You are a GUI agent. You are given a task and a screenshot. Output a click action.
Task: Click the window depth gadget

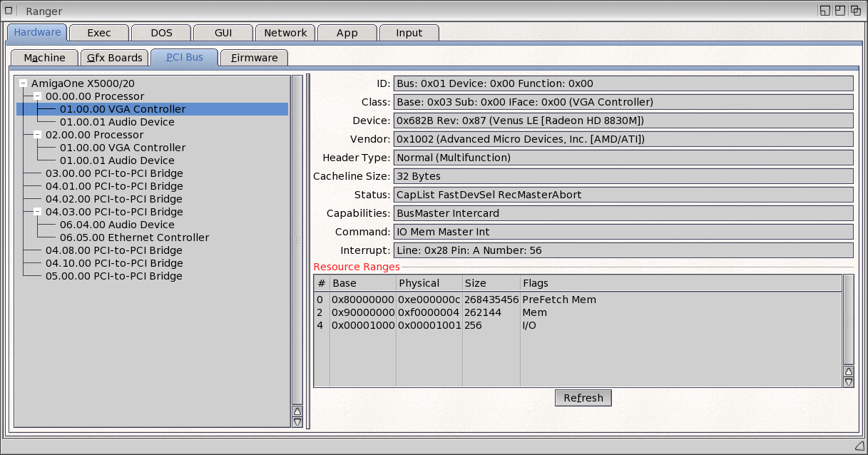click(855, 11)
